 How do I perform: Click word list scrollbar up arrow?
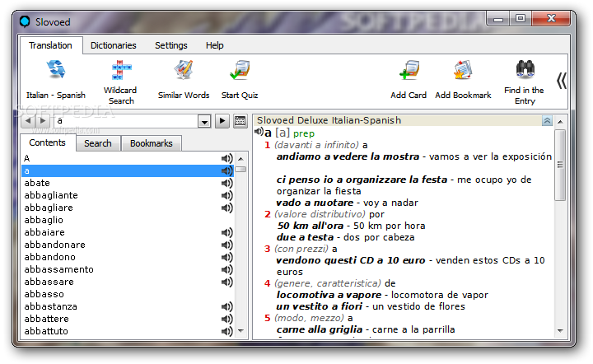pos(240,158)
